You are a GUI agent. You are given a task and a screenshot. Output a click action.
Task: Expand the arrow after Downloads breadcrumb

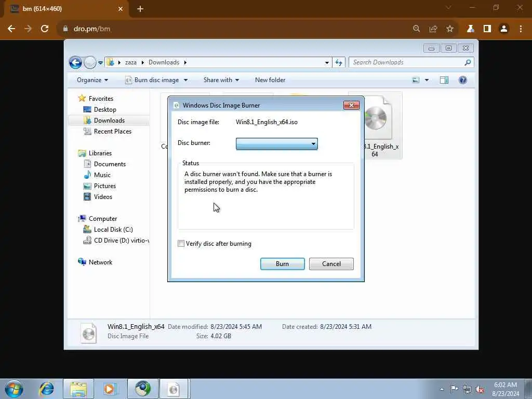click(185, 62)
